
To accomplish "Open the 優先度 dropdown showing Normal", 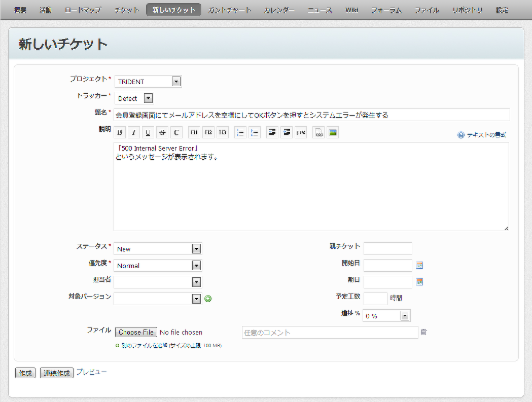I will coord(196,265).
